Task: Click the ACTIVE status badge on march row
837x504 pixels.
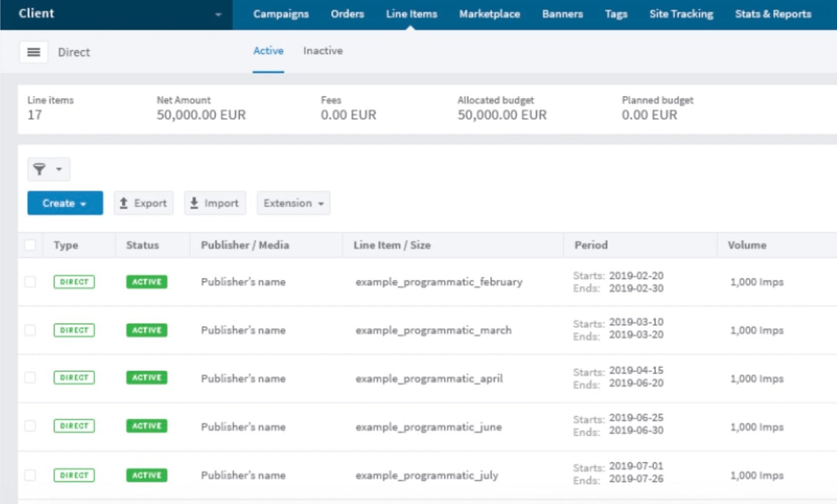Action: pyautogui.click(x=146, y=330)
